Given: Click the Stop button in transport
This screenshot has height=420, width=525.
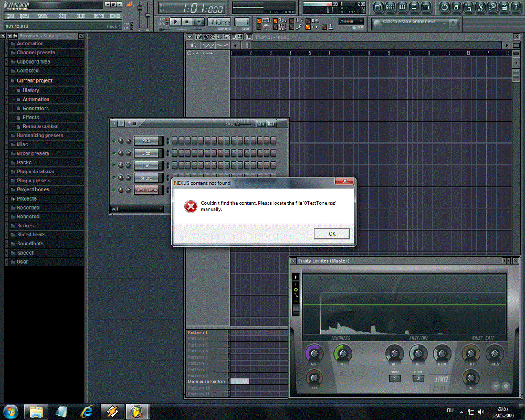Looking at the screenshot, I should (187, 22).
